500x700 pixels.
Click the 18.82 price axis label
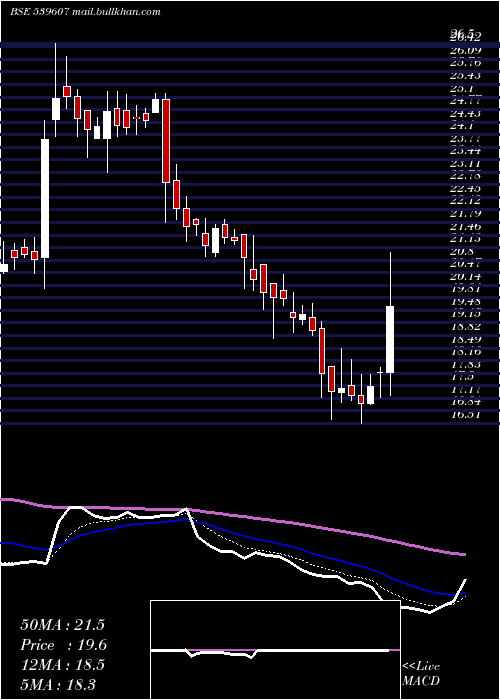coord(465,327)
